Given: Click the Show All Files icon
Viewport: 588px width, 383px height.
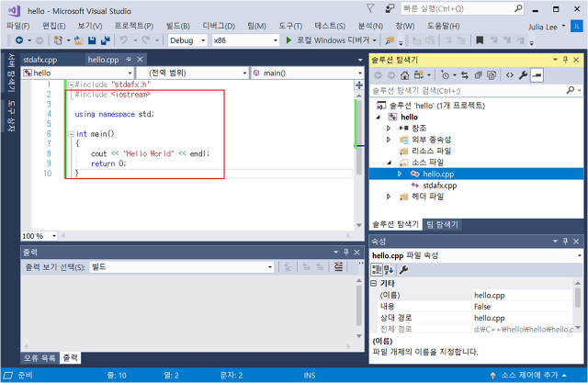Looking at the screenshot, I should 492,75.
